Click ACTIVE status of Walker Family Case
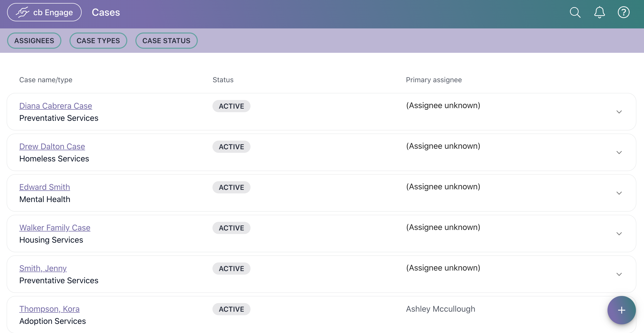The height and width of the screenshot is (333, 644). 231,228
